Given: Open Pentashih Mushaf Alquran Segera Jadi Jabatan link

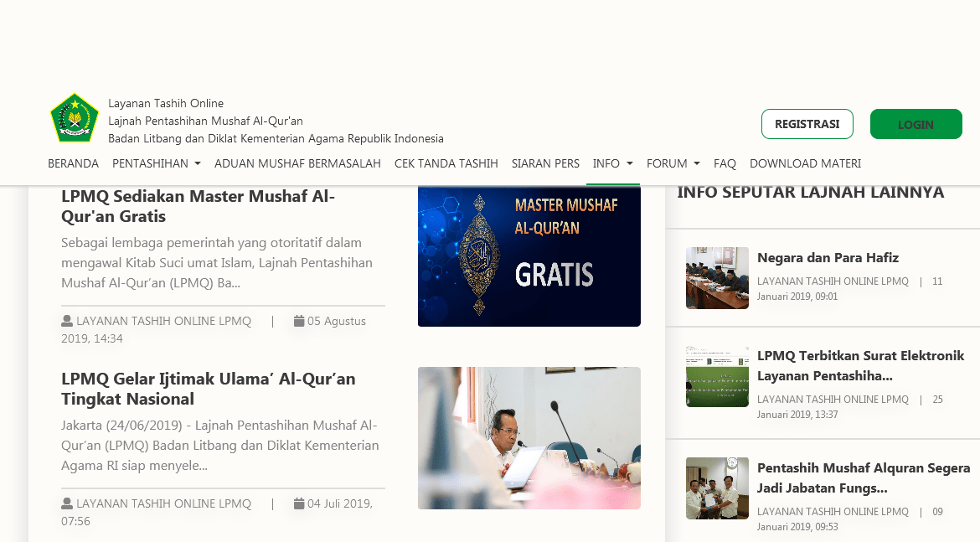Looking at the screenshot, I should coord(863,477).
